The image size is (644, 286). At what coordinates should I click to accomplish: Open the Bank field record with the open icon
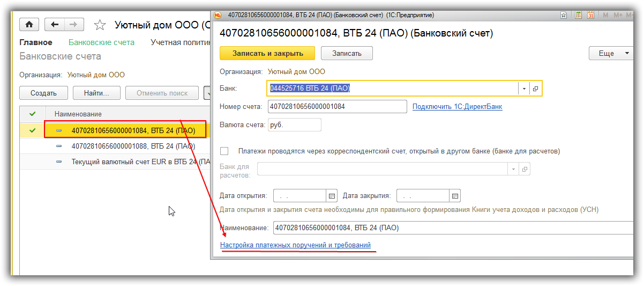(x=535, y=89)
